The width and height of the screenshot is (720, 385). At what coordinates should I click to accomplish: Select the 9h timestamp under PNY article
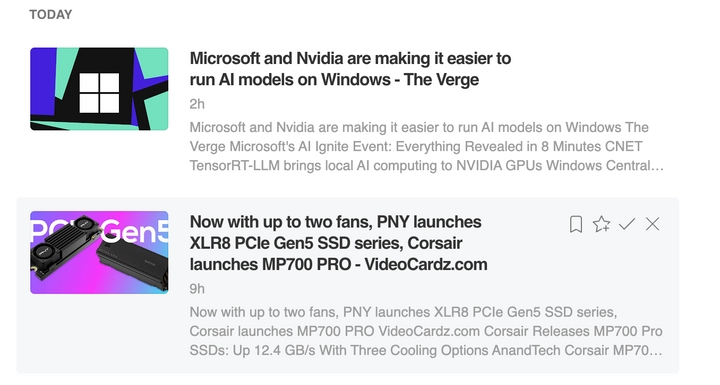click(x=197, y=289)
